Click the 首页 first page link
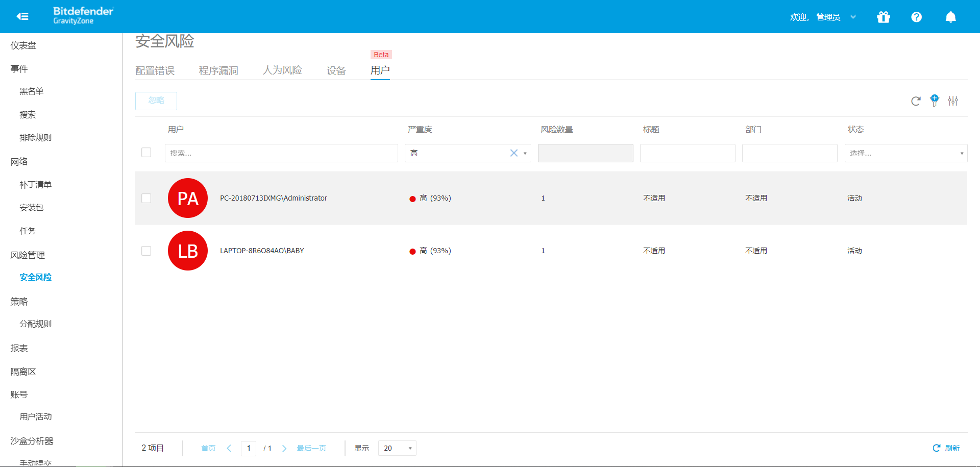This screenshot has height=467, width=980. [208, 448]
